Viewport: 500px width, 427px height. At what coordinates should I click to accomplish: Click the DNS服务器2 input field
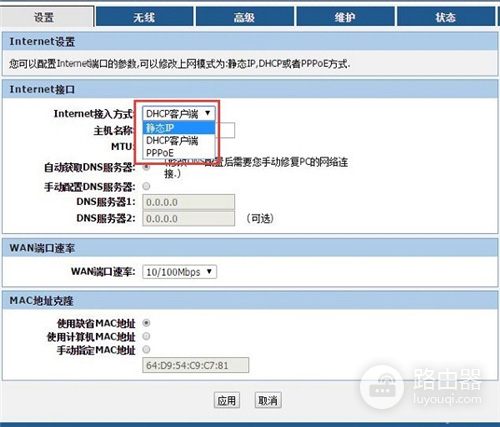(189, 219)
